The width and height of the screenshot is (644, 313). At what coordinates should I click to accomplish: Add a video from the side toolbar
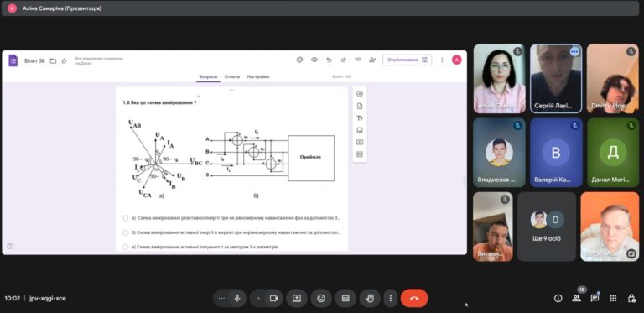tap(360, 142)
